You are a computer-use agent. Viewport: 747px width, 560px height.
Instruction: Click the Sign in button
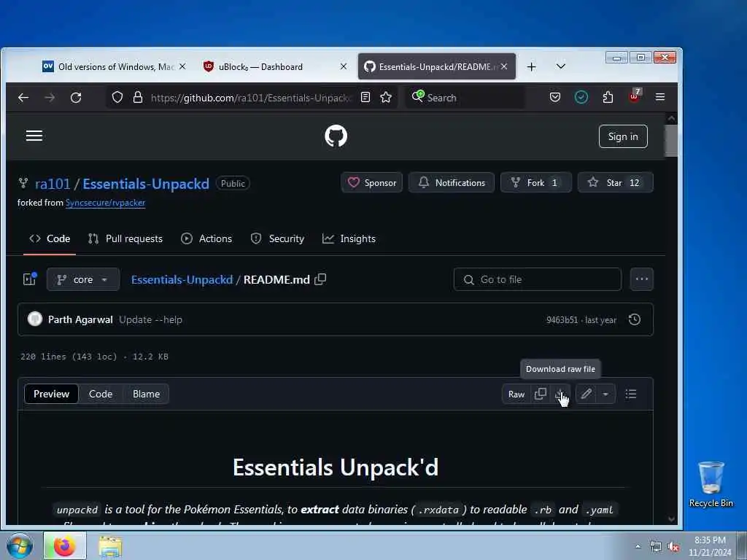(x=623, y=136)
